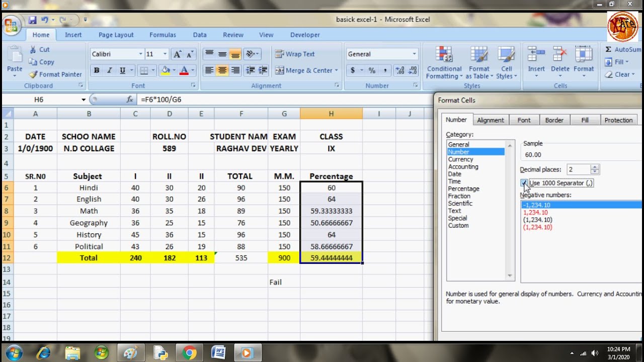This screenshot has width=644, height=362.
Task: Switch to the Insert ribbon tab
Action: click(73, 35)
